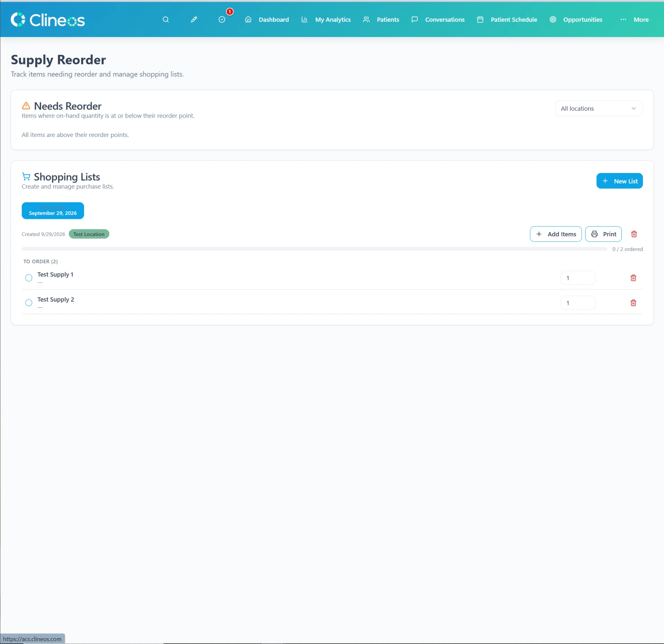The height and width of the screenshot is (644, 664).
Task: Click the Supply Reorder page heading
Action: (58, 60)
